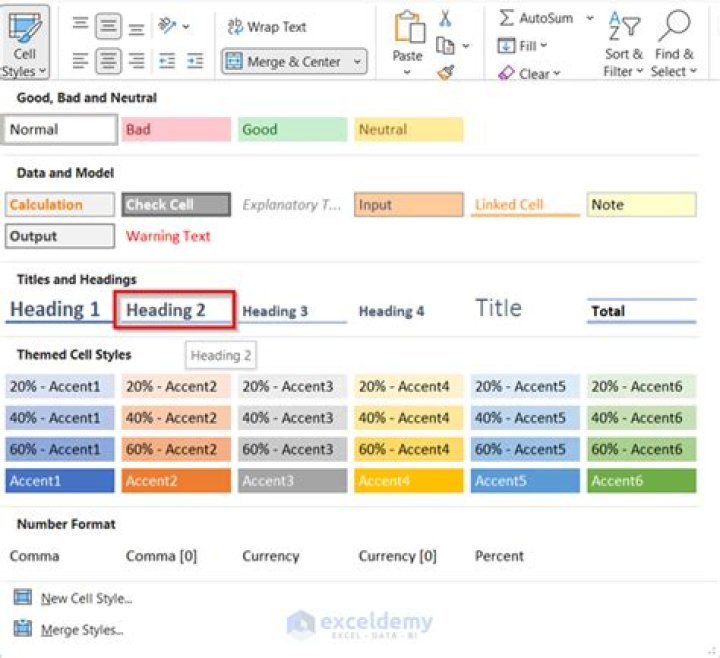
Task: Apply Comma number format
Action: 34,556
